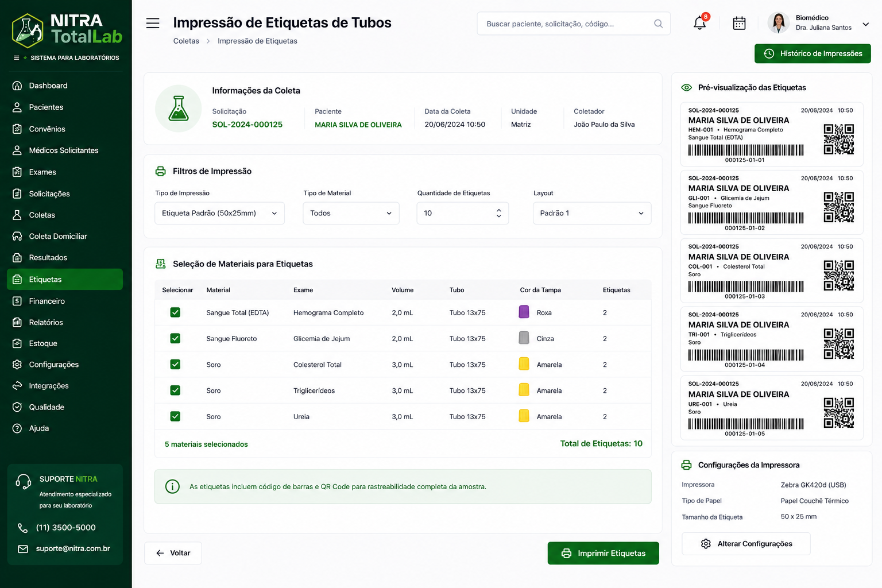Viewport: 882px width, 588px height.
Task: Click the Relatórios chart icon
Action: coord(17,322)
